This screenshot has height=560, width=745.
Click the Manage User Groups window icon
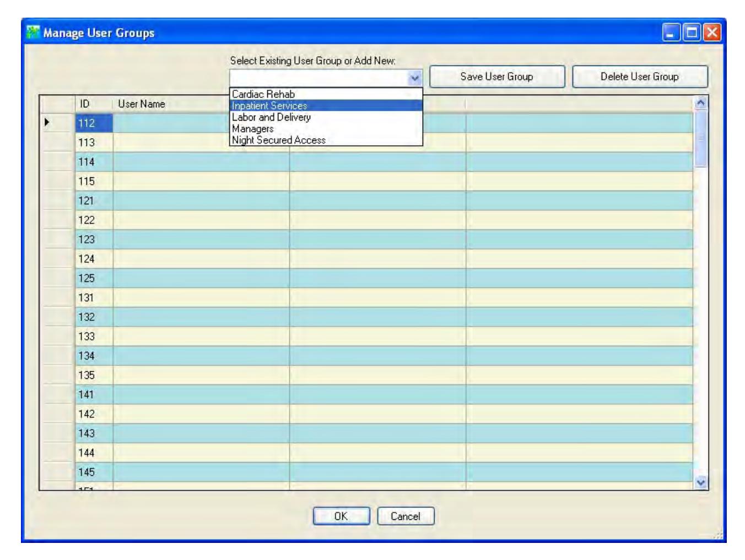click(33, 32)
